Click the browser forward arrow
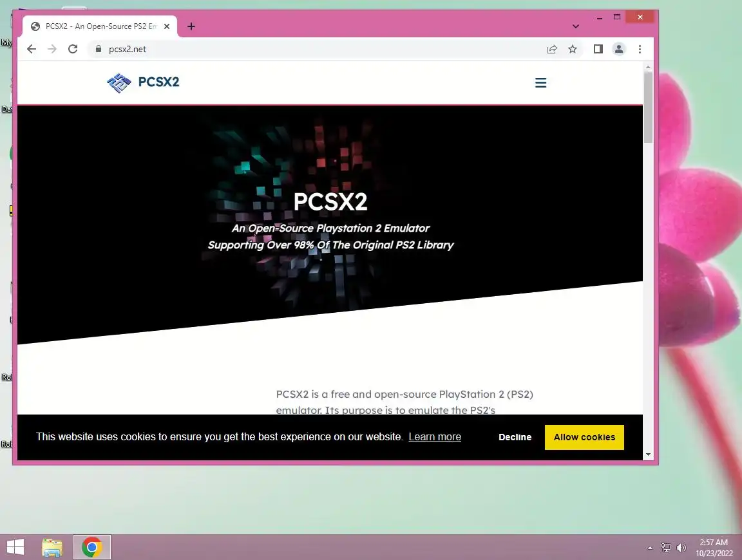The image size is (742, 560). (52, 49)
